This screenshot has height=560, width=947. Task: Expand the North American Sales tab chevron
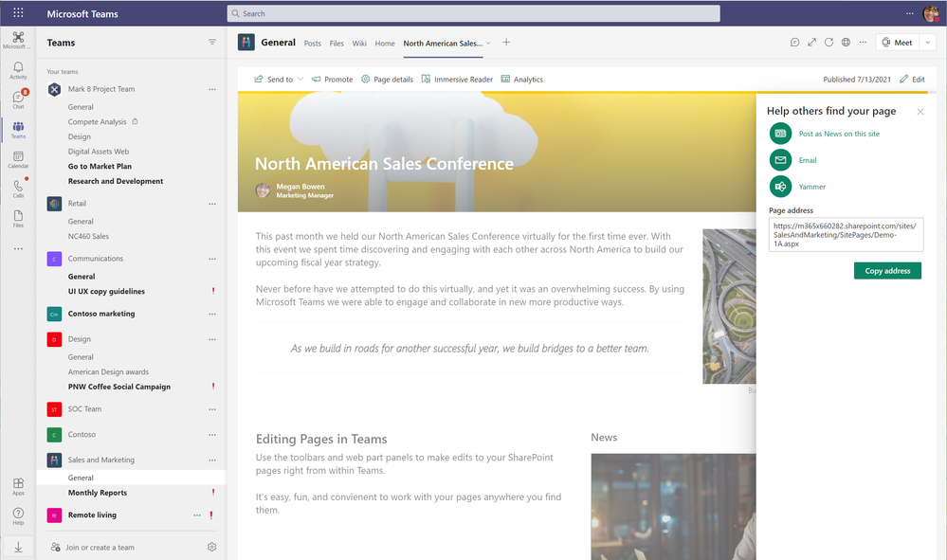(x=488, y=43)
